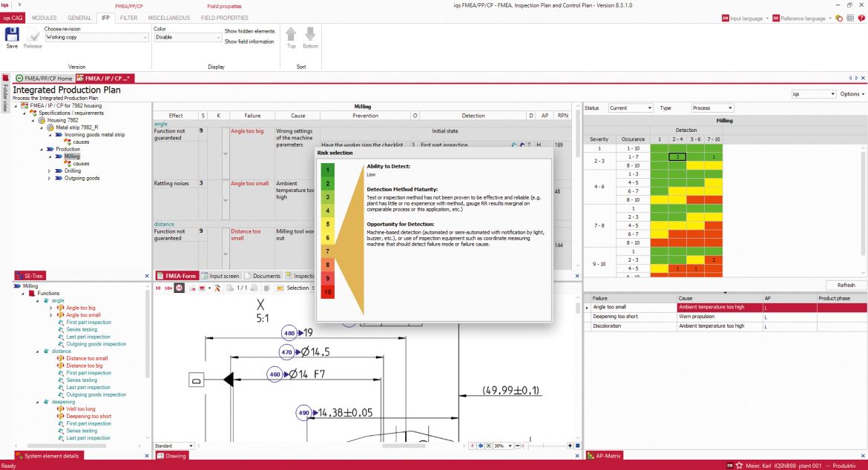Open the Status dropdown showing Current

(630, 107)
